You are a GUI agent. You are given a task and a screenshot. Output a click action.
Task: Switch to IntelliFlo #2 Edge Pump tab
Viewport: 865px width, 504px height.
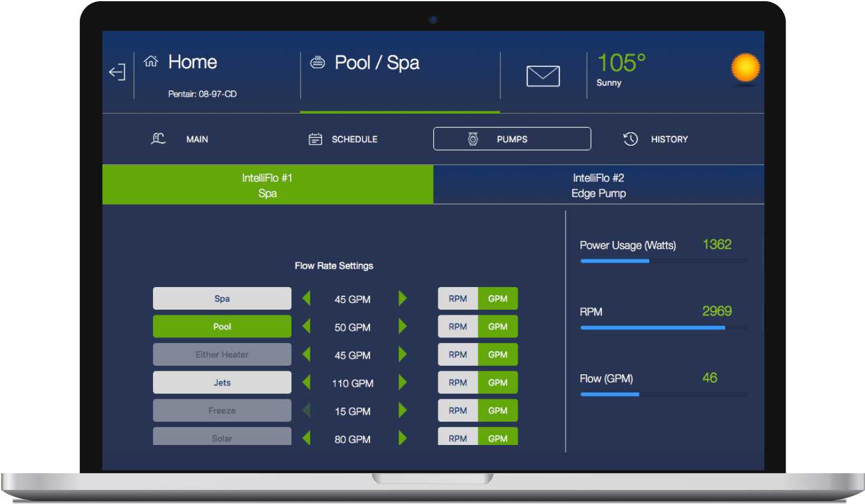(598, 185)
